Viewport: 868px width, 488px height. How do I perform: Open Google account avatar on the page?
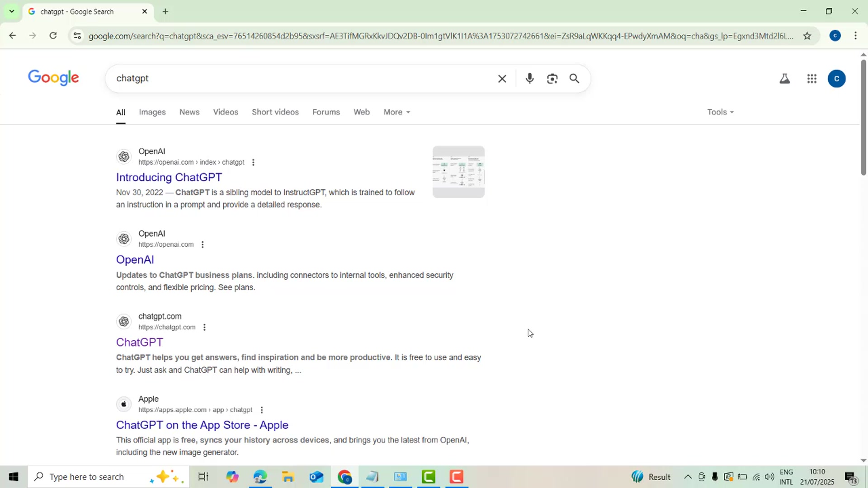point(837,79)
